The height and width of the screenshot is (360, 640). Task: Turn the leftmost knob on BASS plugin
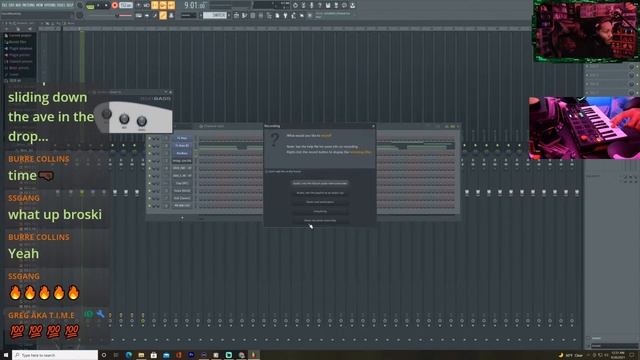pyautogui.click(x=106, y=114)
